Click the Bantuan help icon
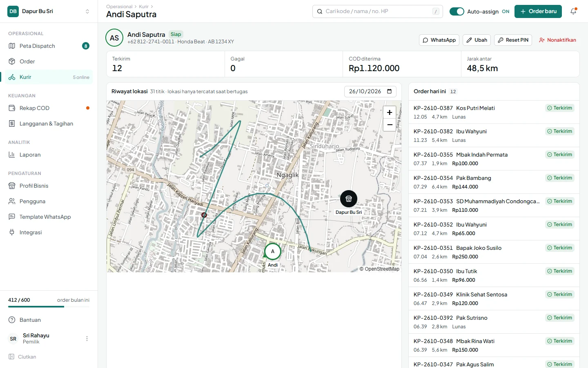This screenshot has width=588, height=368. click(12, 320)
